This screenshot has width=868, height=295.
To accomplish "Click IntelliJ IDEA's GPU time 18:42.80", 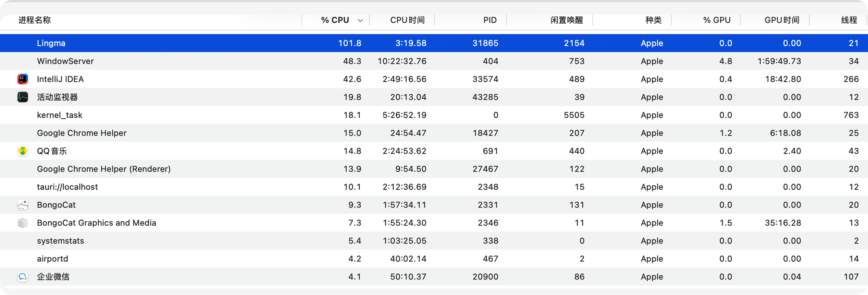I will (783, 79).
